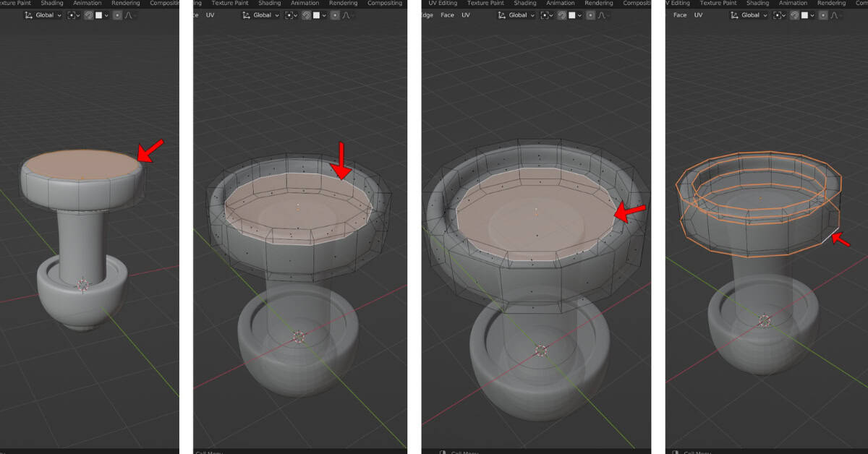Switch to the Shading workspace tab

[51, 3]
